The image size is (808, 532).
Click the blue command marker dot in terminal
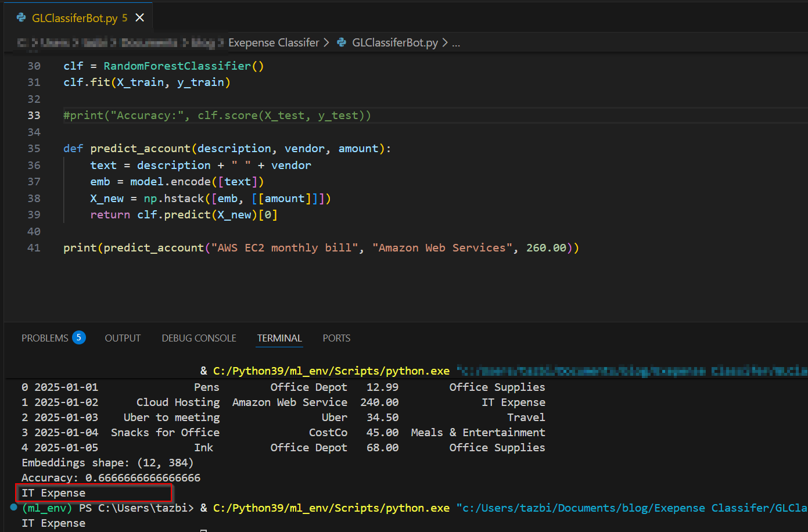(14, 508)
